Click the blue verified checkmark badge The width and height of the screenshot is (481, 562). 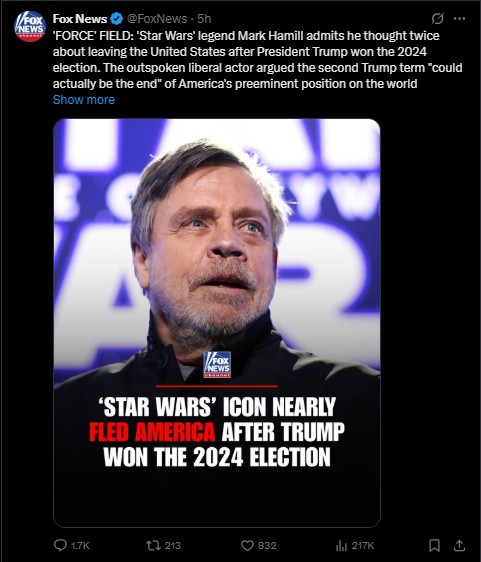coord(116,19)
